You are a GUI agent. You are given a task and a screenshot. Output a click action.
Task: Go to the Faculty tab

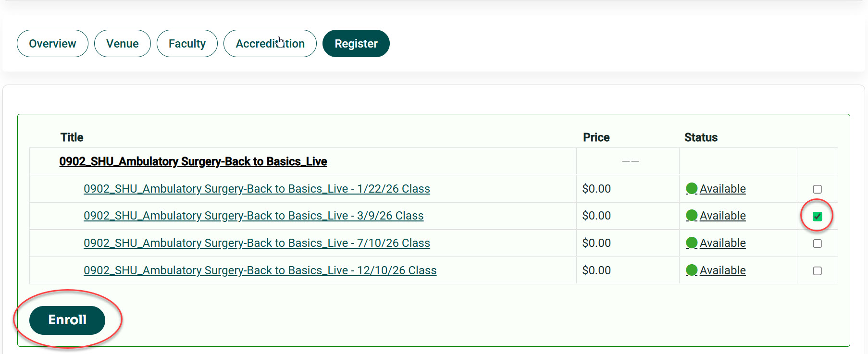[187, 44]
